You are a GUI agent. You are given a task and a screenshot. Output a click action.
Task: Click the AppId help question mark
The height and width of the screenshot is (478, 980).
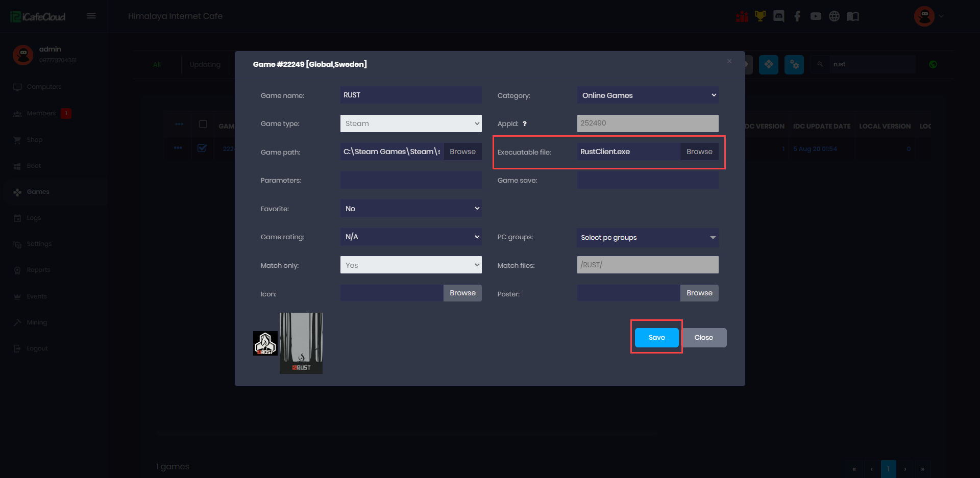point(524,124)
